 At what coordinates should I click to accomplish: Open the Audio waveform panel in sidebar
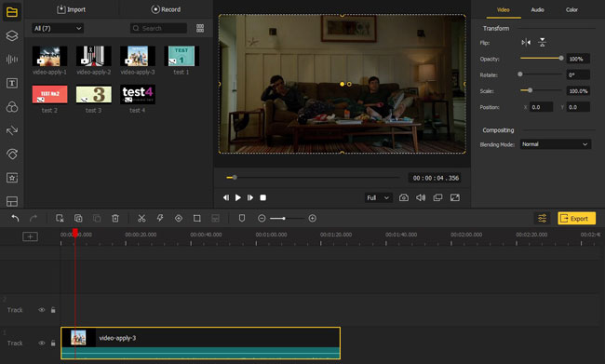click(12, 59)
